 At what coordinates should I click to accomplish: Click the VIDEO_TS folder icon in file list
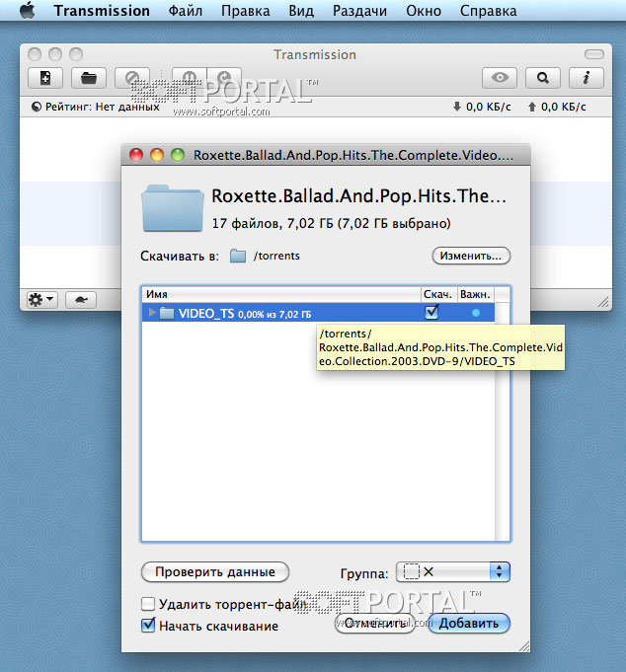point(166,313)
